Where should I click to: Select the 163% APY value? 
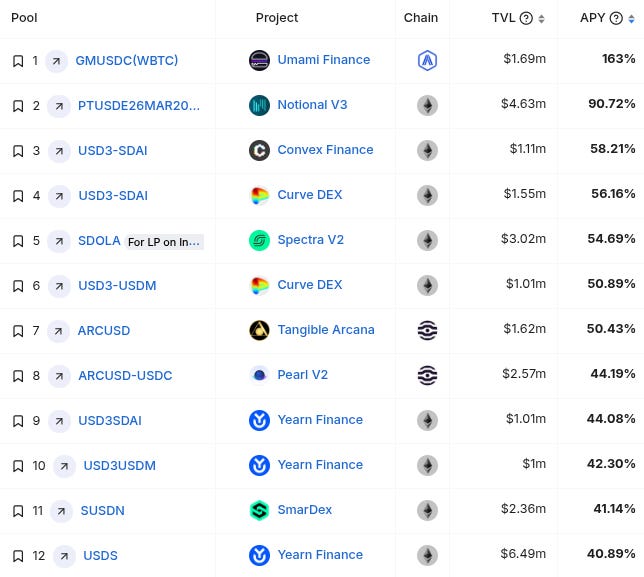point(619,59)
